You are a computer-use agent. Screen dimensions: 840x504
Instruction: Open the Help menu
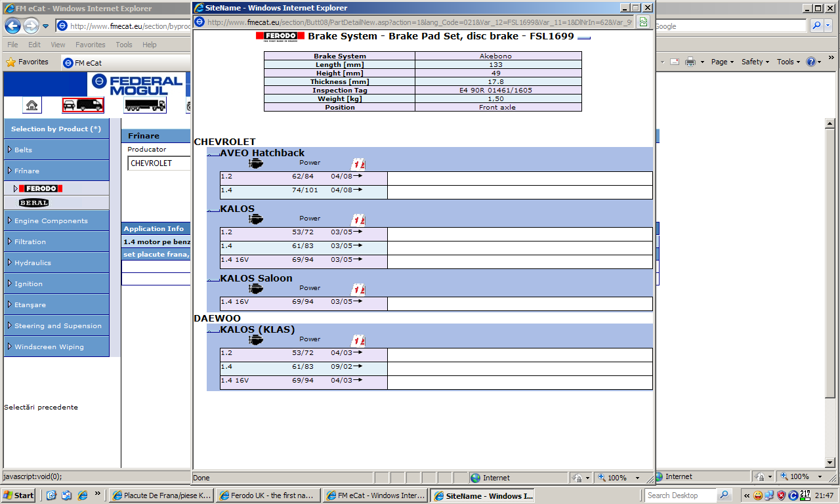(150, 45)
